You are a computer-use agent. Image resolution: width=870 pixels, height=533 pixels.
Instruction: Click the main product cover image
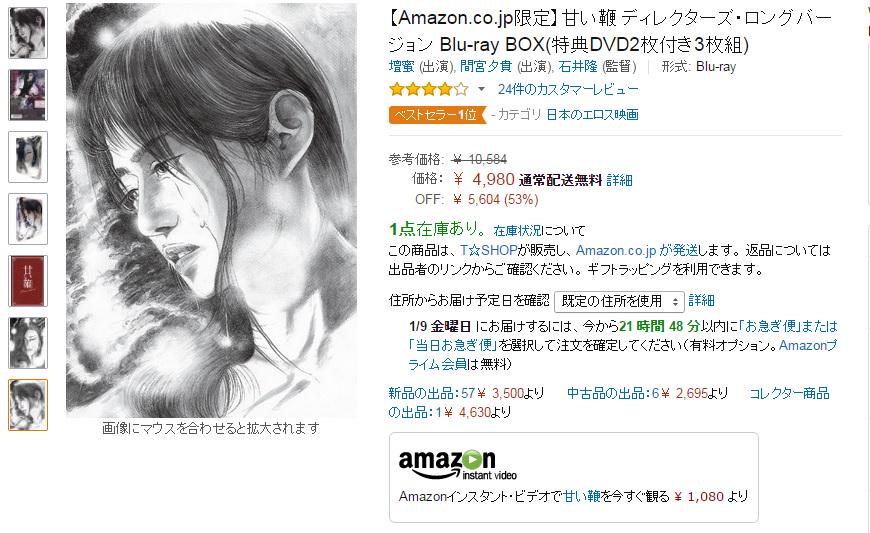coord(211,210)
